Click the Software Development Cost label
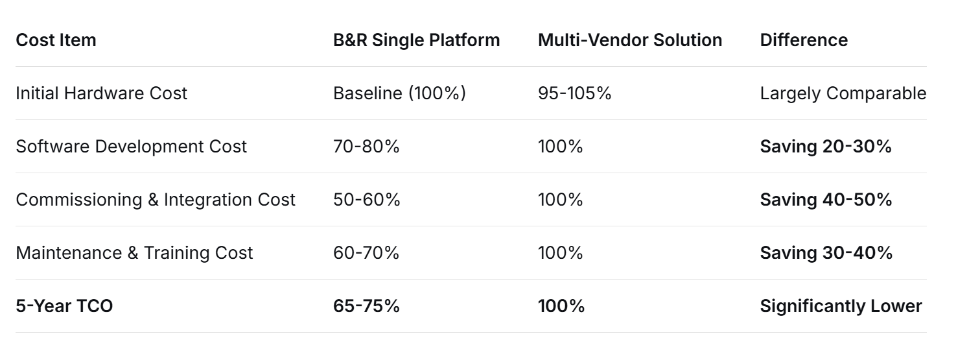 coord(131,147)
